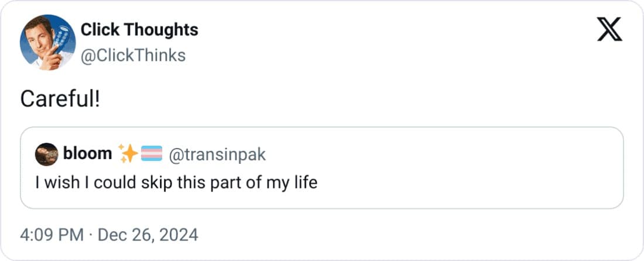
Task: Click the X logo icon
Action: pyautogui.click(x=609, y=29)
